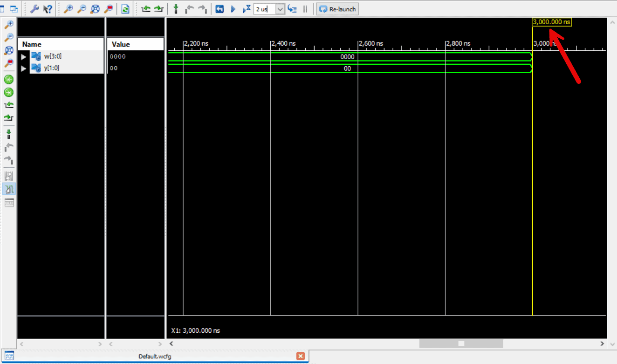617x364 pixels.
Task: Open the simulation time units dropdown
Action: coord(280,8)
